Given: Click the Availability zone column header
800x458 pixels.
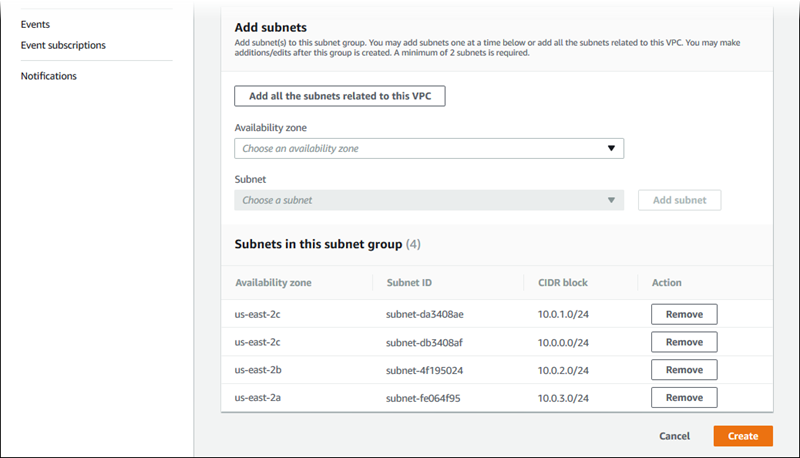Looking at the screenshot, I should tap(273, 283).
